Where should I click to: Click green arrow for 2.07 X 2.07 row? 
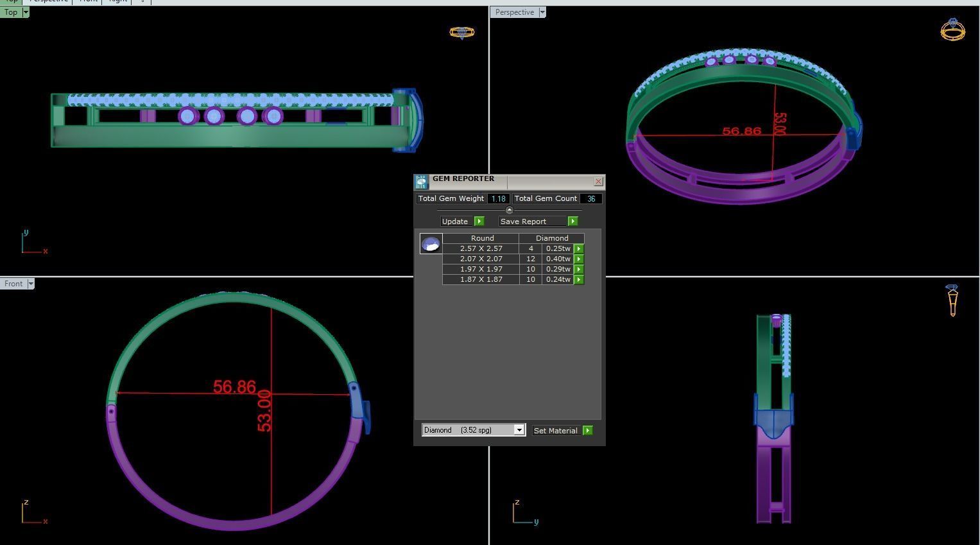click(579, 259)
